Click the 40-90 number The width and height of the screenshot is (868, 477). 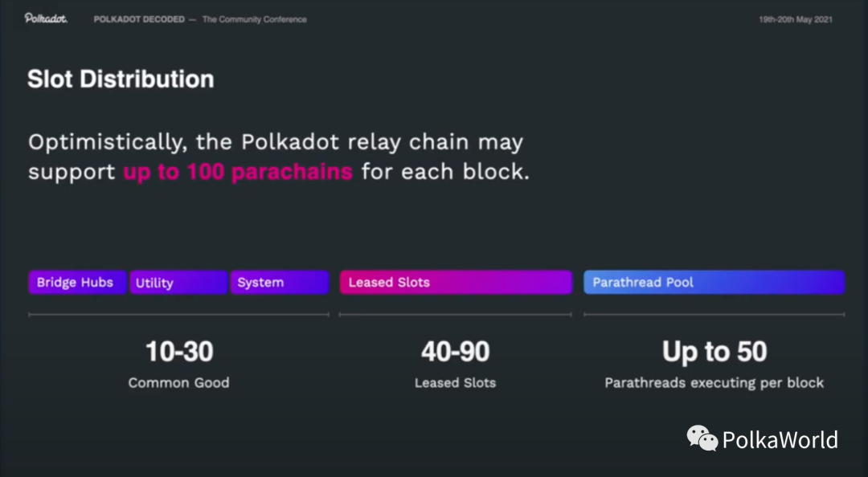tap(455, 352)
